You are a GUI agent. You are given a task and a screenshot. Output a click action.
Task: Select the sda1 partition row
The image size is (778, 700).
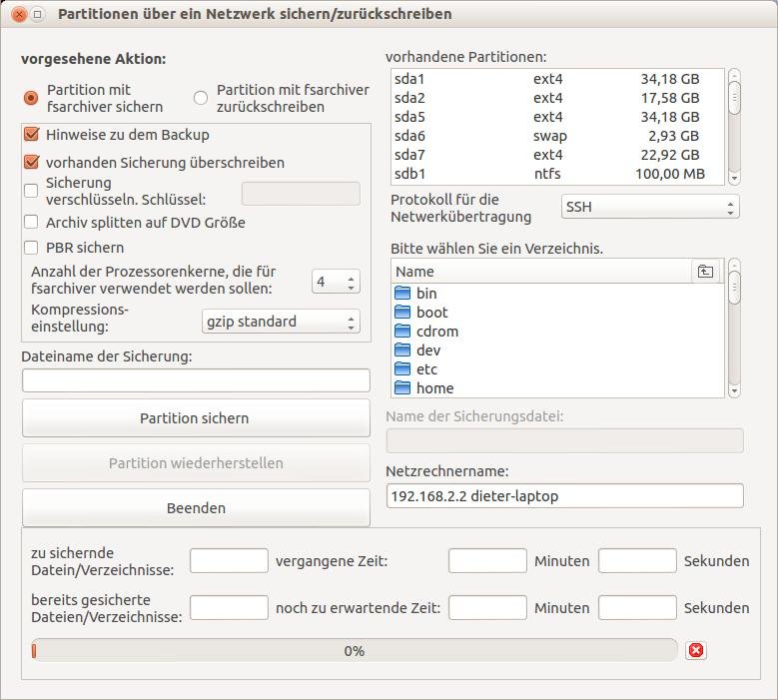point(557,79)
